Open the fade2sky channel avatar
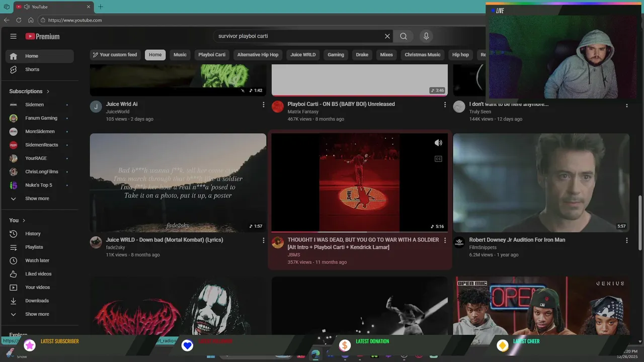The image size is (644, 362). tap(96, 242)
